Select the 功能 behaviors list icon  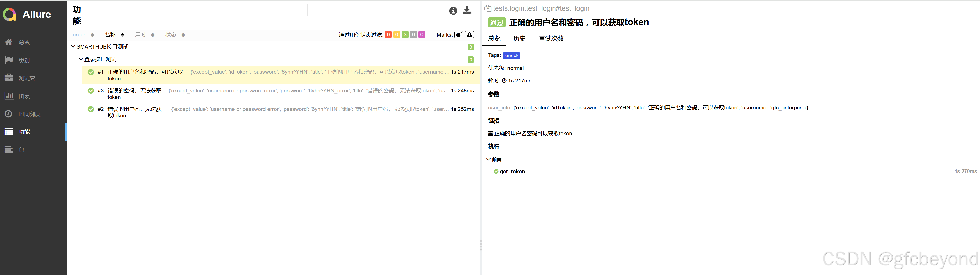coord(9,131)
